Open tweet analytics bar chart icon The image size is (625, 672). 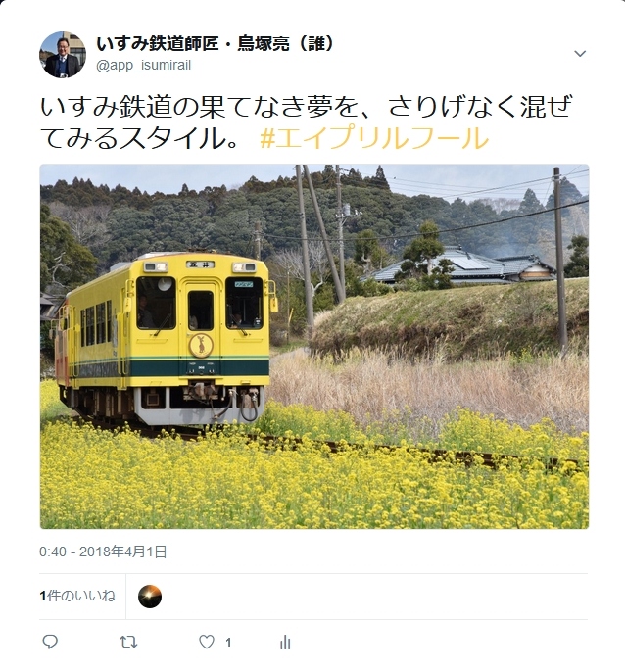285,642
